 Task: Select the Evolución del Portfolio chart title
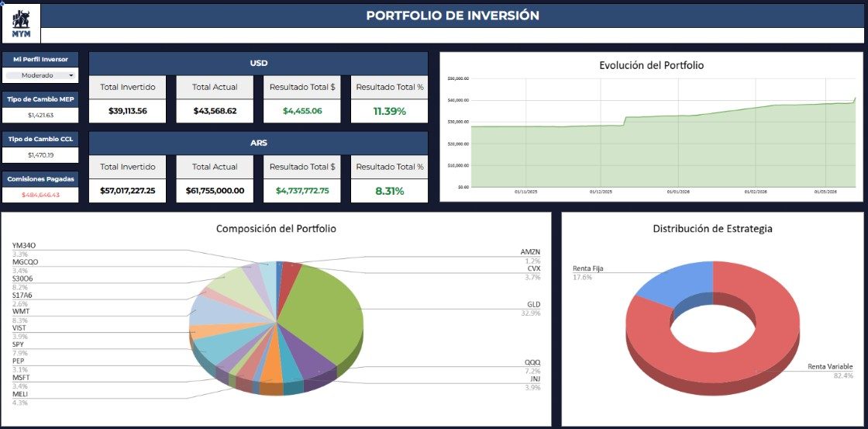652,65
